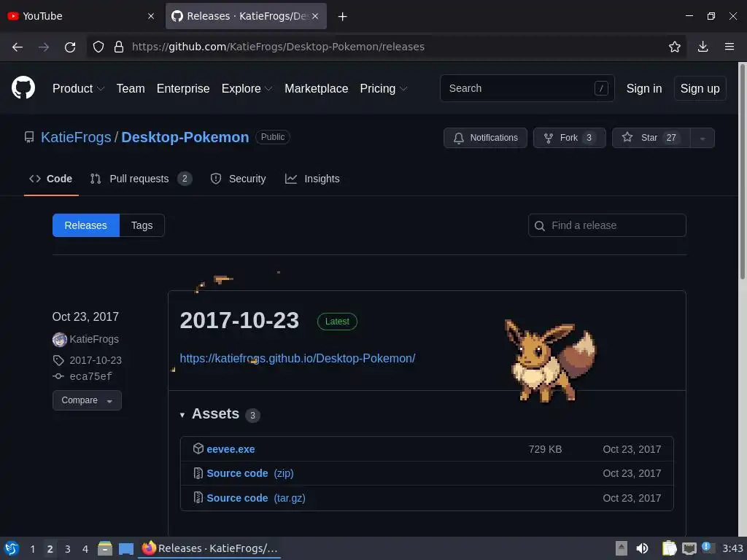Expand the Product dropdown menu
The width and height of the screenshot is (747, 560).
[78, 88]
